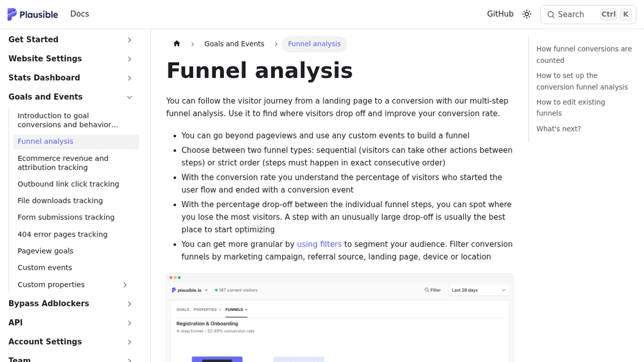This screenshot has height=362, width=644.
Task: Expand the Website Settings chevron
Action: tap(129, 59)
